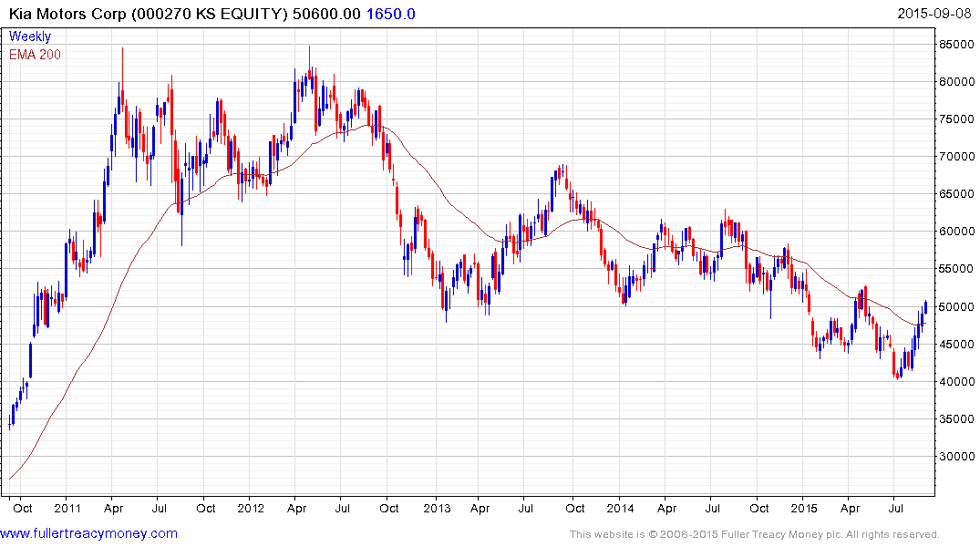Click the Kia Motors Corp chart title
Image resolution: width=980 pixels, height=547 pixels.
tap(148, 14)
